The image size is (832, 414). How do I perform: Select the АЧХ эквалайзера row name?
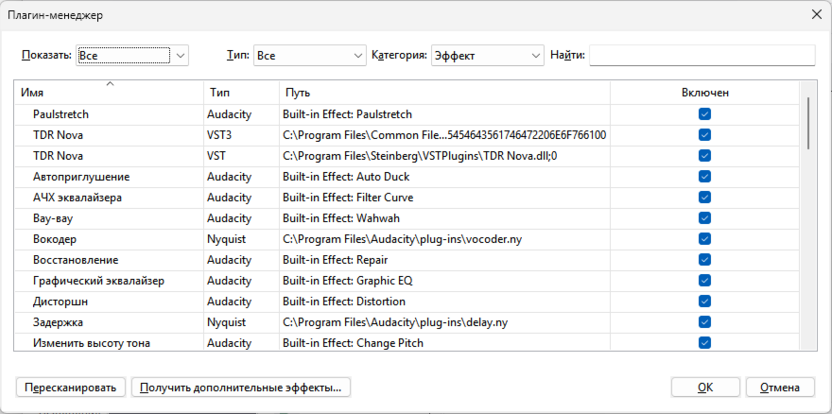tap(77, 197)
